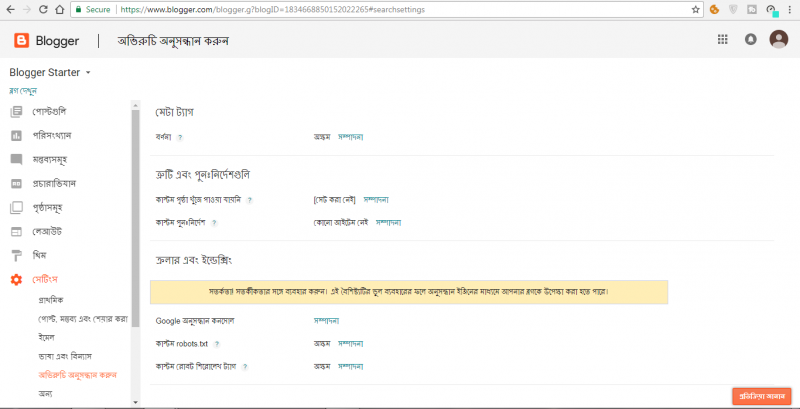This screenshot has width=800, height=409.
Task: Click help icon beside কাস্টম পৃষ্ঠা খুঁজে পাওয়া যায়নি
Action: coord(249,200)
